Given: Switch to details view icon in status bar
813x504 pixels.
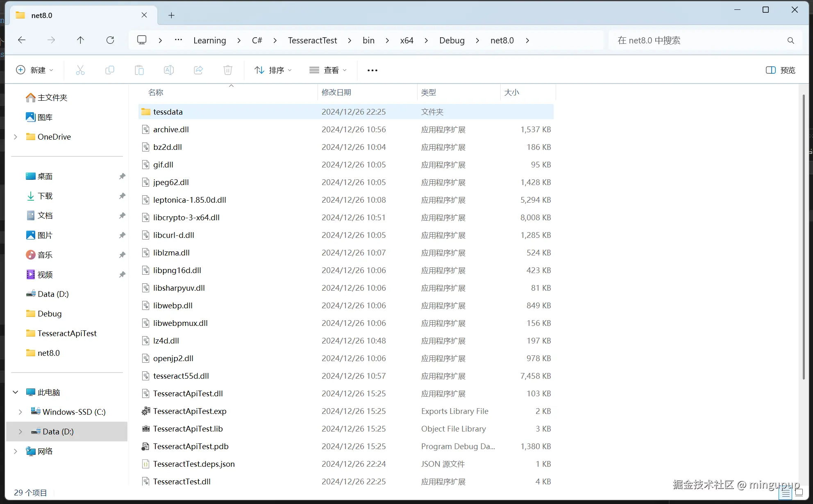Looking at the screenshot, I should [786, 493].
